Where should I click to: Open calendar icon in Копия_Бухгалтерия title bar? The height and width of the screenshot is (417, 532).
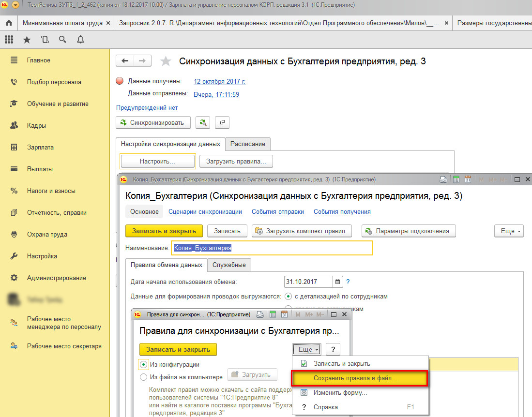coord(468,179)
